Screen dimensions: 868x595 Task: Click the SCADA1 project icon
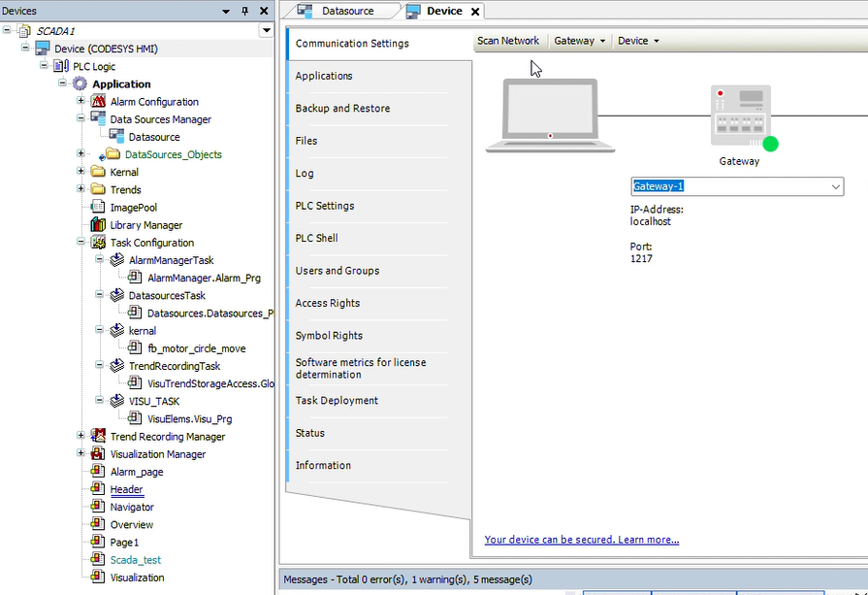pos(24,30)
